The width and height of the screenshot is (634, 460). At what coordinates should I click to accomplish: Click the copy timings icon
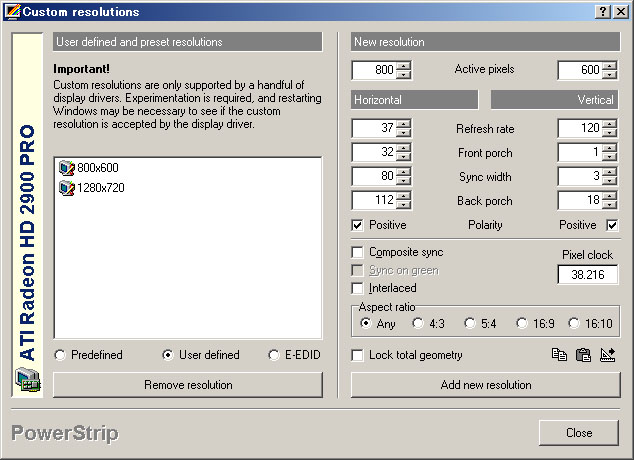pos(559,355)
